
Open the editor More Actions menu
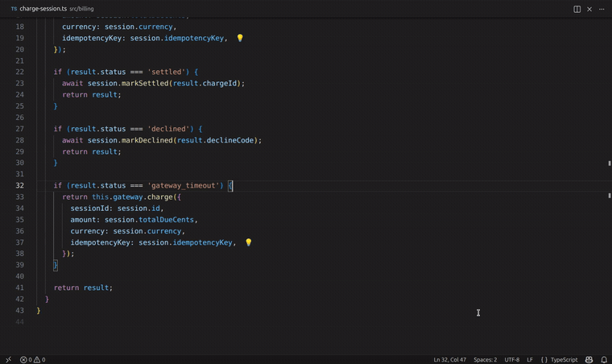(x=602, y=9)
